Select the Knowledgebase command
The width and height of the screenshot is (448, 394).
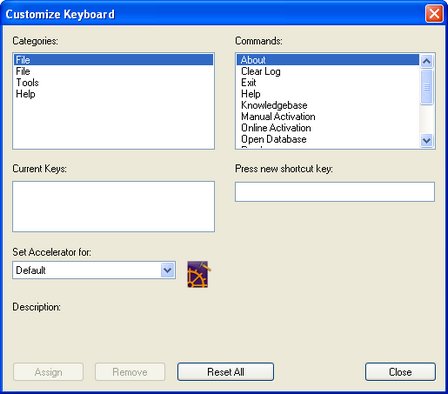point(328,105)
